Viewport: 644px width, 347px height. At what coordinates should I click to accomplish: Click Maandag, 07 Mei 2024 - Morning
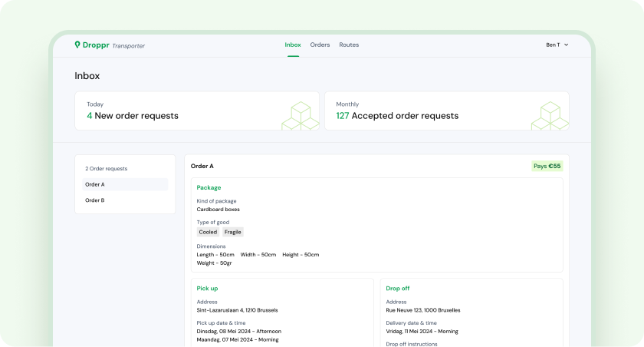[238, 339]
